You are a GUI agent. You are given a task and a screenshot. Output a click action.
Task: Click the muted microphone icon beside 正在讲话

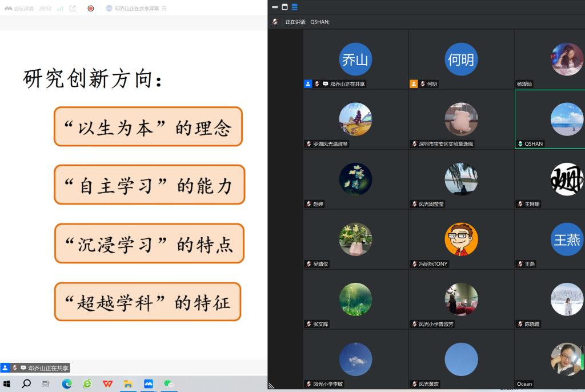(275, 22)
